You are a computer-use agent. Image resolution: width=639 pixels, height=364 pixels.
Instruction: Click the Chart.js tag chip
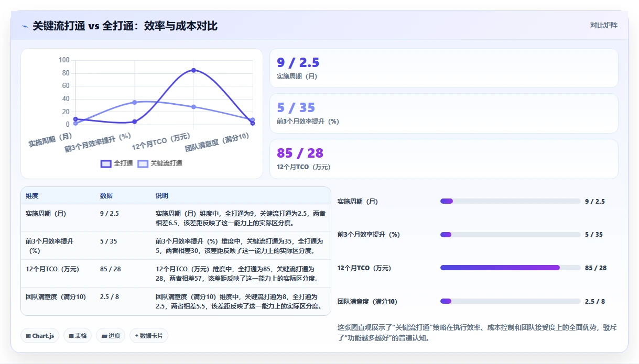[x=40, y=336]
